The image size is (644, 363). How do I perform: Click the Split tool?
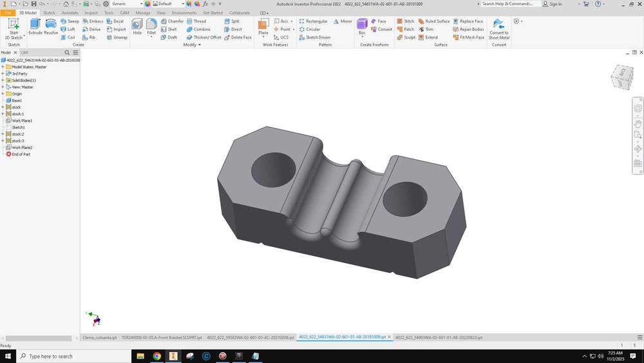232,21
